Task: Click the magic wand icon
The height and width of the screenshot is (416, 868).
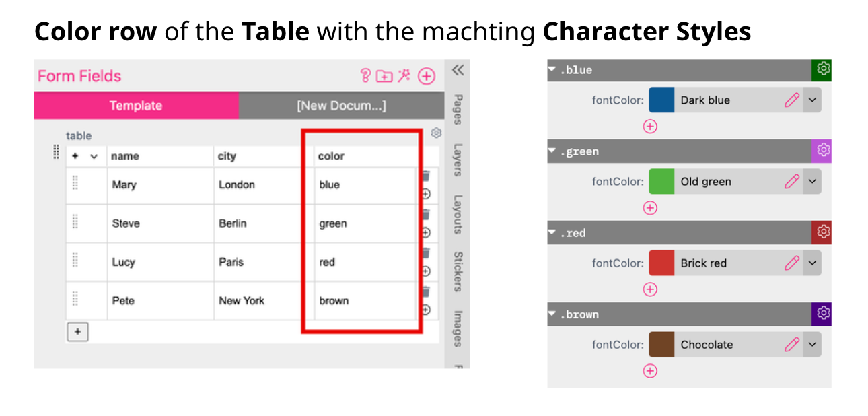Action: 404,76
